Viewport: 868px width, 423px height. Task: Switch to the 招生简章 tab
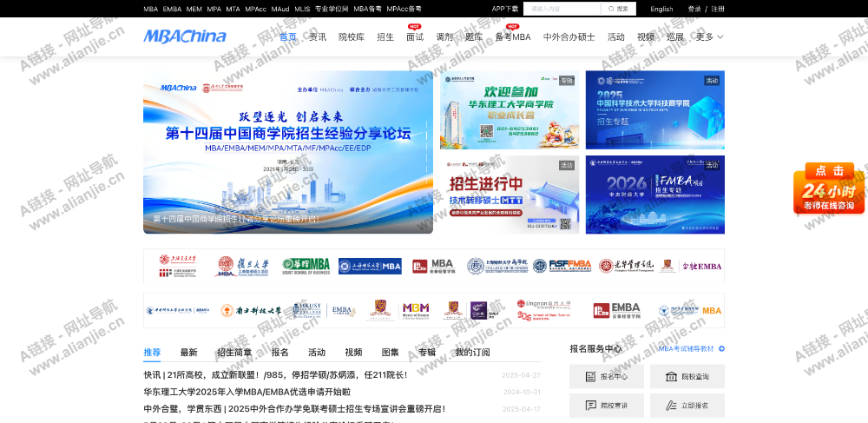[234, 353]
